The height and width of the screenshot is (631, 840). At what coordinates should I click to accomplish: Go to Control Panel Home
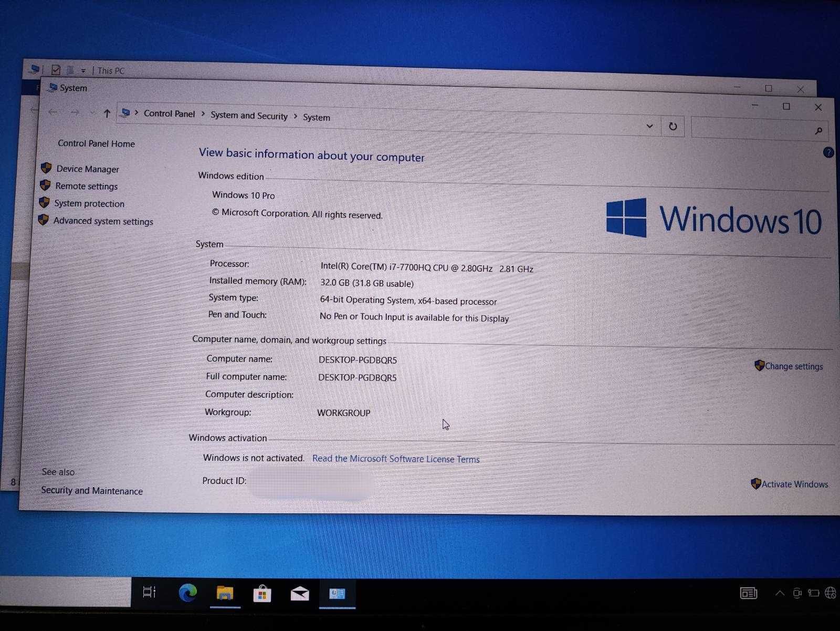pyautogui.click(x=96, y=143)
